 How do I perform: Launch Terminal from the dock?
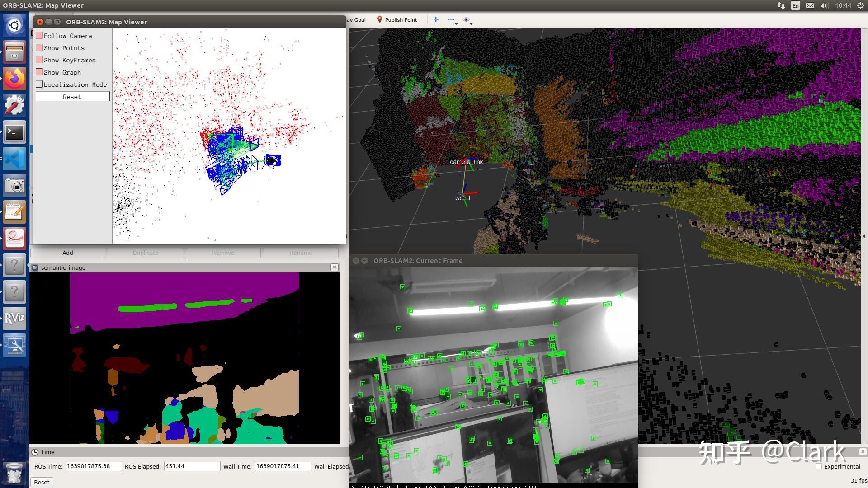(x=14, y=132)
